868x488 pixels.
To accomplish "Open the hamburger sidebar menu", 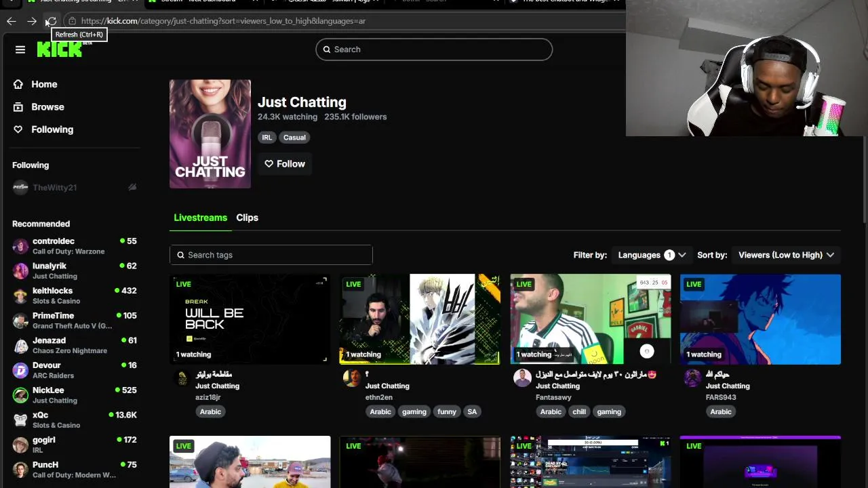I will 20,49.
